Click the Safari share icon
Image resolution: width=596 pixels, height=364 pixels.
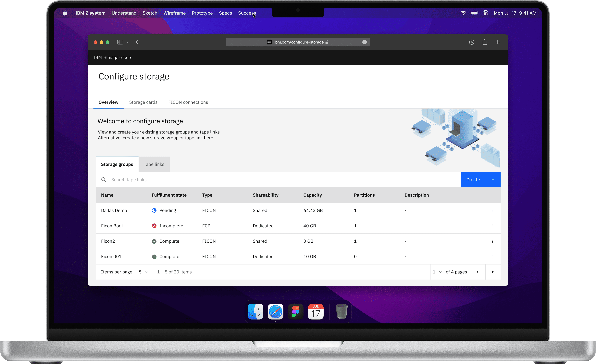click(x=485, y=42)
